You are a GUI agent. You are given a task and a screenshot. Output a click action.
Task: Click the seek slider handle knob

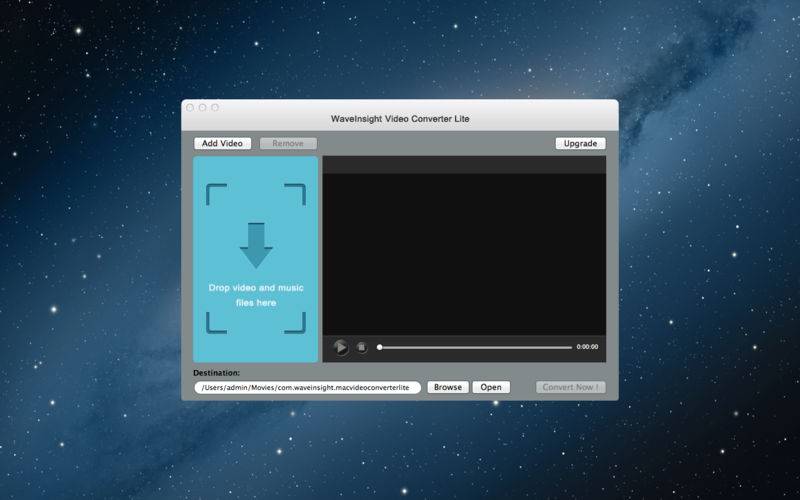click(x=380, y=347)
